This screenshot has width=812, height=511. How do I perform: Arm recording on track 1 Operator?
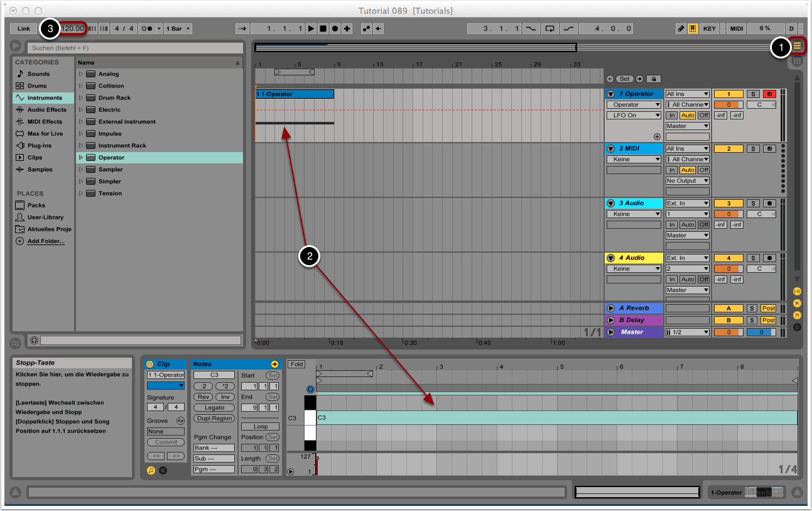point(769,94)
